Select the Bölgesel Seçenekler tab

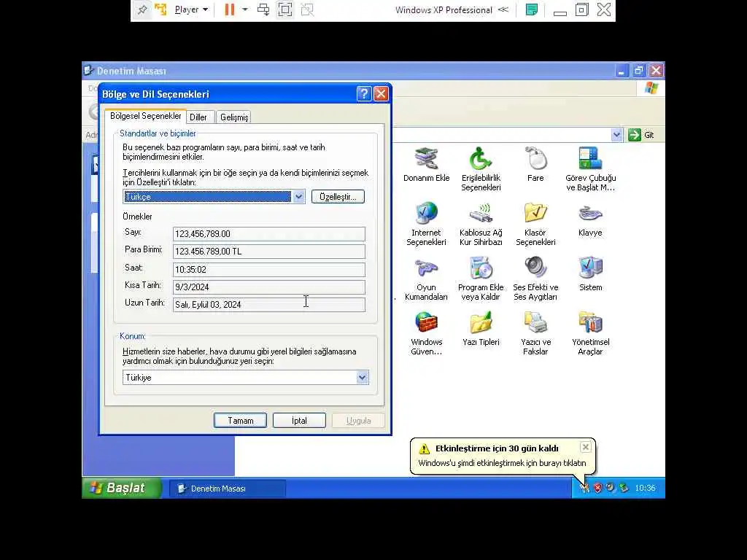pos(145,116)
